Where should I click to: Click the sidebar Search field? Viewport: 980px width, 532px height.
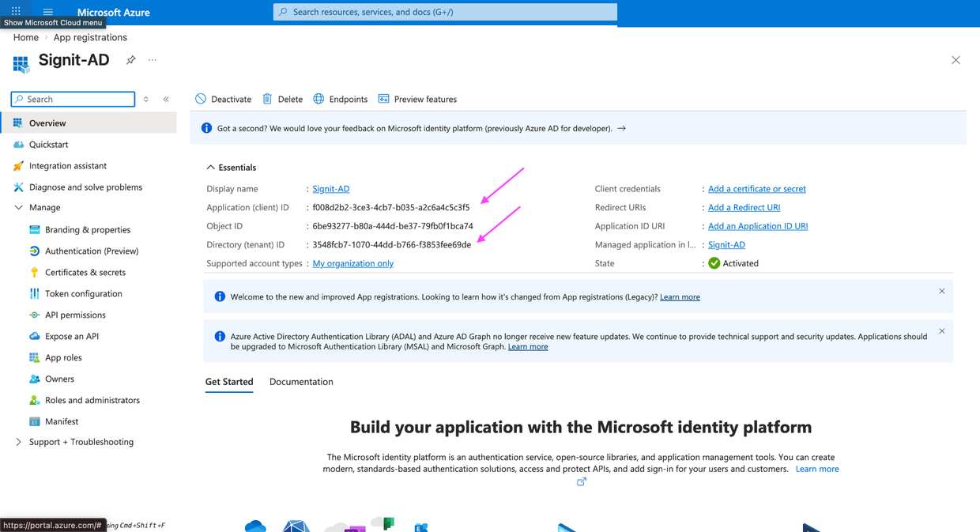pos(73,99)
